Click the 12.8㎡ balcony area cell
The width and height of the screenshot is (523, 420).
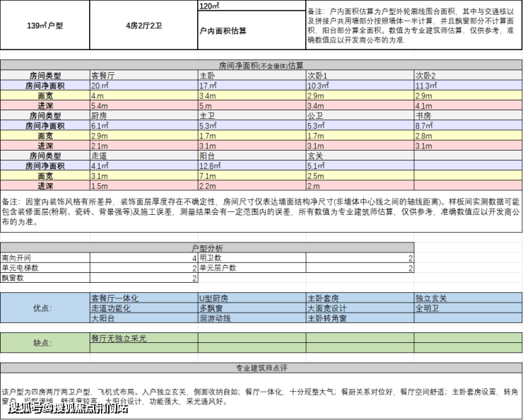(x=251, y=165)
